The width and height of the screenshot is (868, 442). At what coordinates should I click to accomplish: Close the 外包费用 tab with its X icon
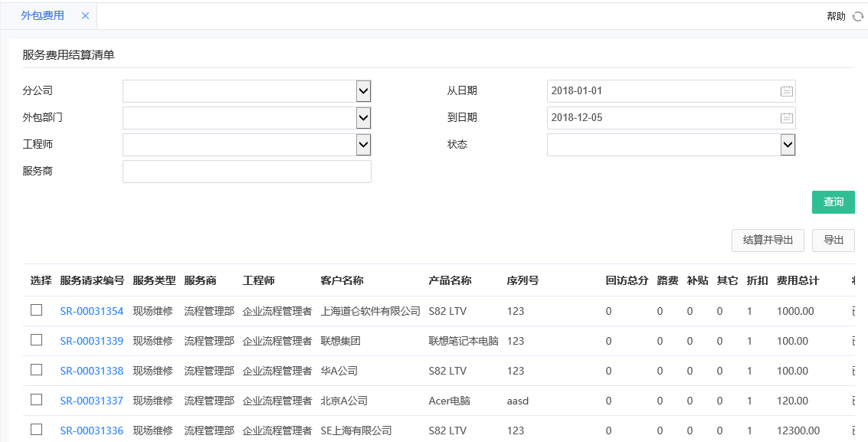tap(85, 15)
